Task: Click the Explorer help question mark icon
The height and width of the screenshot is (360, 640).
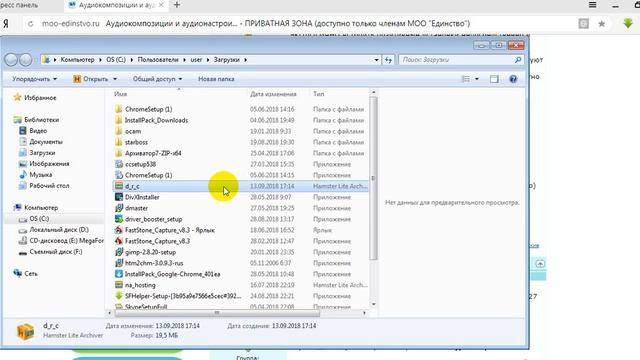Action: click(x=513, y=79)
